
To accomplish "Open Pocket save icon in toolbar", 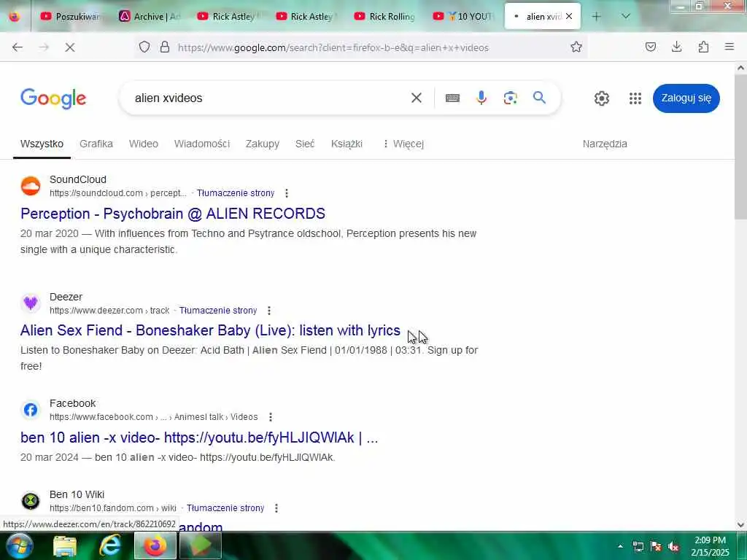I will point(651,47).
